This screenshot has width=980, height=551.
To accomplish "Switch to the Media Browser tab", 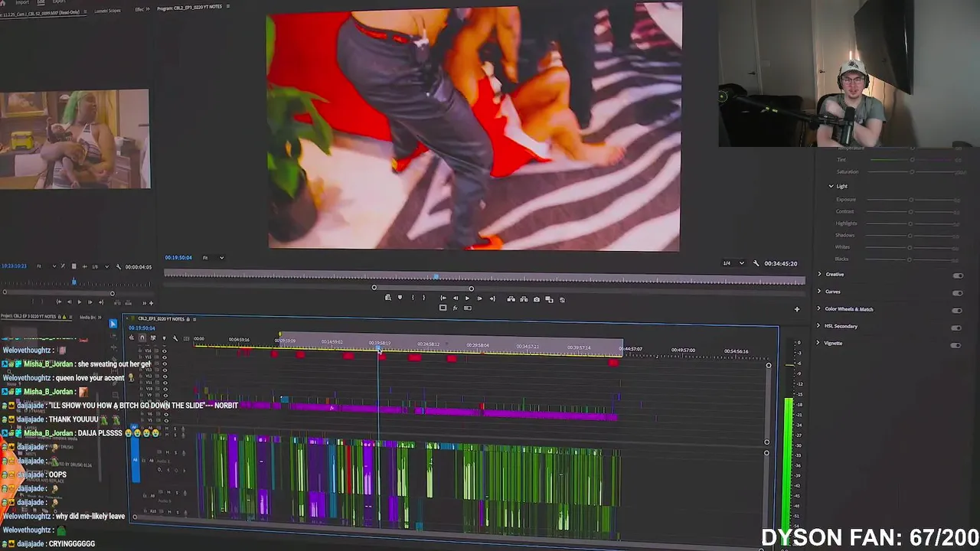I will 88,317.
